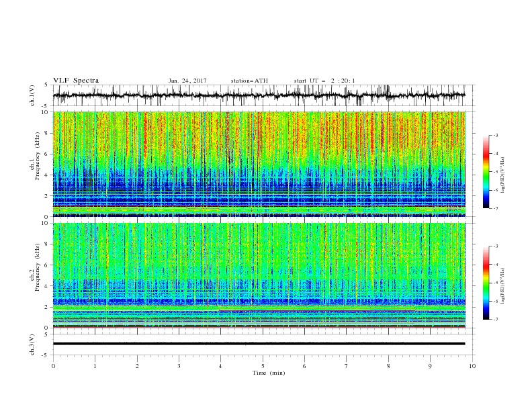
Task: Click the ch.1 spectrogram panel
Action: [x=259, y=164]
